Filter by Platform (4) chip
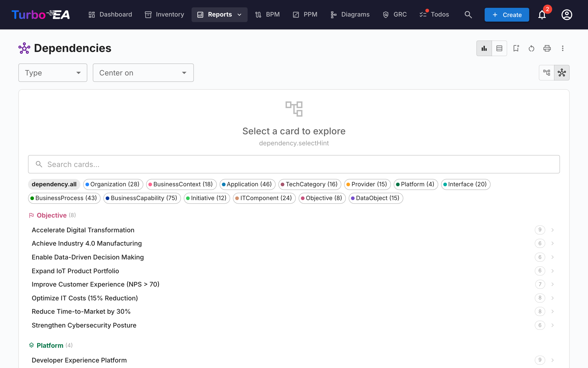 tap(416, 184)
